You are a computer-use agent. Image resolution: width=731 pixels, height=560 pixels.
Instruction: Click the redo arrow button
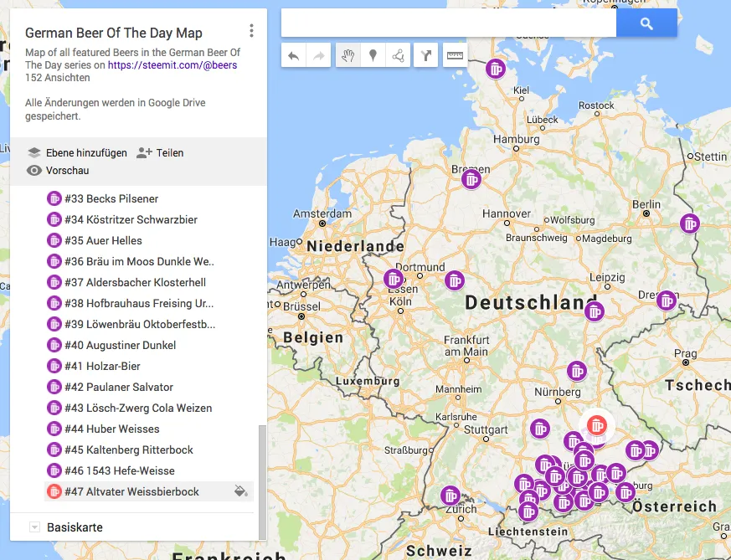(x=319, y=55)
